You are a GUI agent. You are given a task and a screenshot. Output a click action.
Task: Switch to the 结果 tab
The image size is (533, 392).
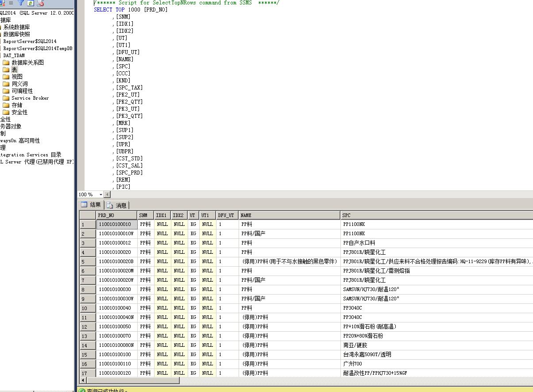click(x=91, y=205)
